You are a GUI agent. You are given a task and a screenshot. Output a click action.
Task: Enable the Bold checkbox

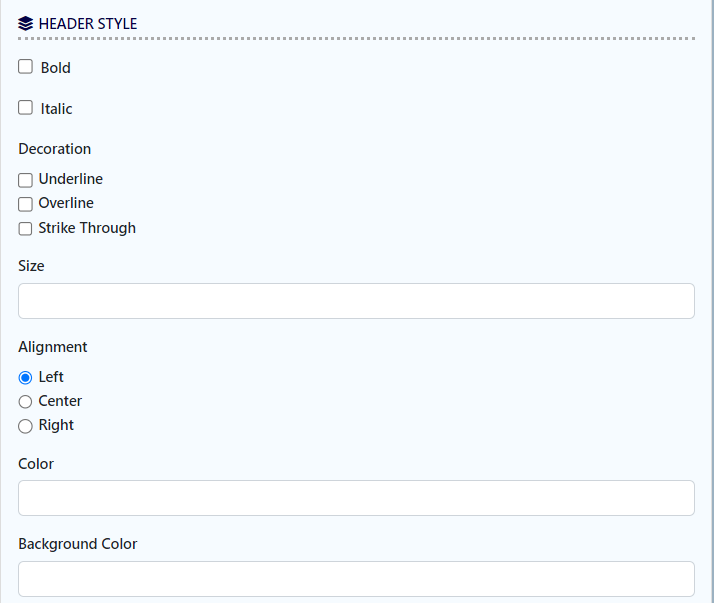click(x=26, y=68)
